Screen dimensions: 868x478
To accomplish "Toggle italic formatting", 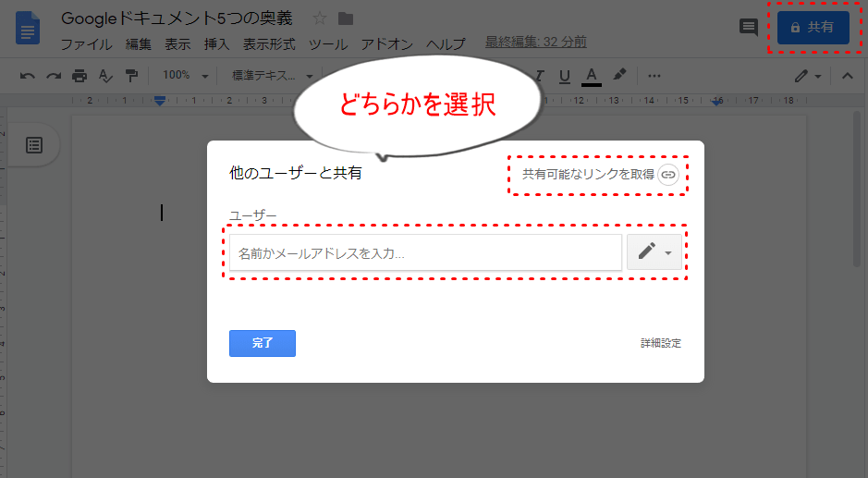I will (x=539, y=76).
